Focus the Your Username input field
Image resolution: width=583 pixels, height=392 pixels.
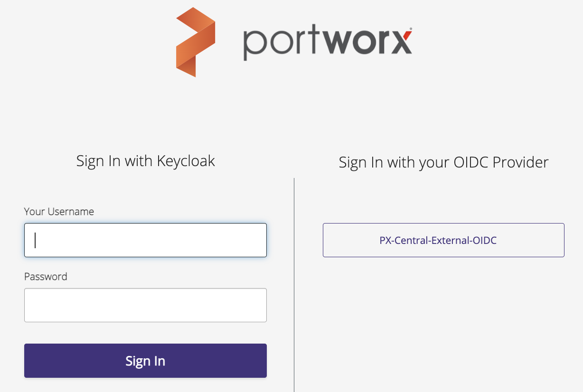(x=145, y=240)
